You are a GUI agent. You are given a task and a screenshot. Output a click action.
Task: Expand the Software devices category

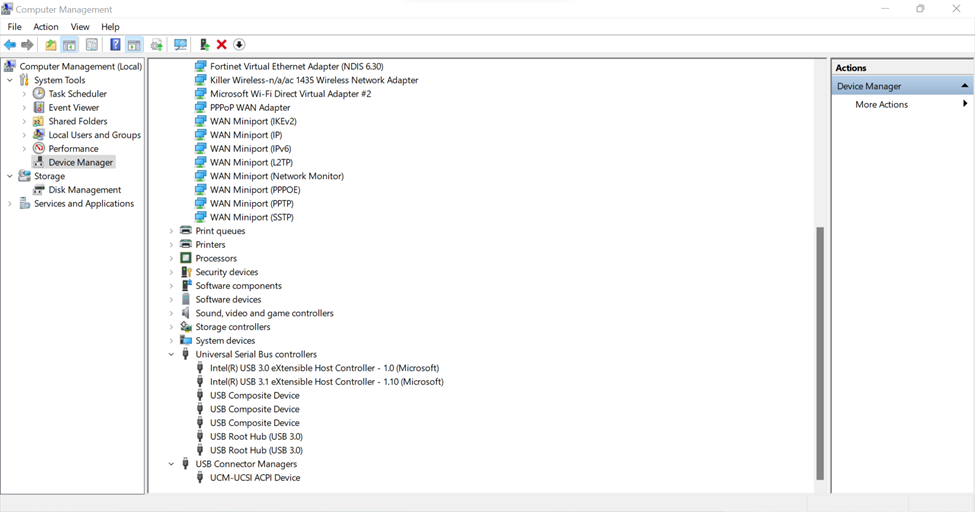tap(171, 299)
